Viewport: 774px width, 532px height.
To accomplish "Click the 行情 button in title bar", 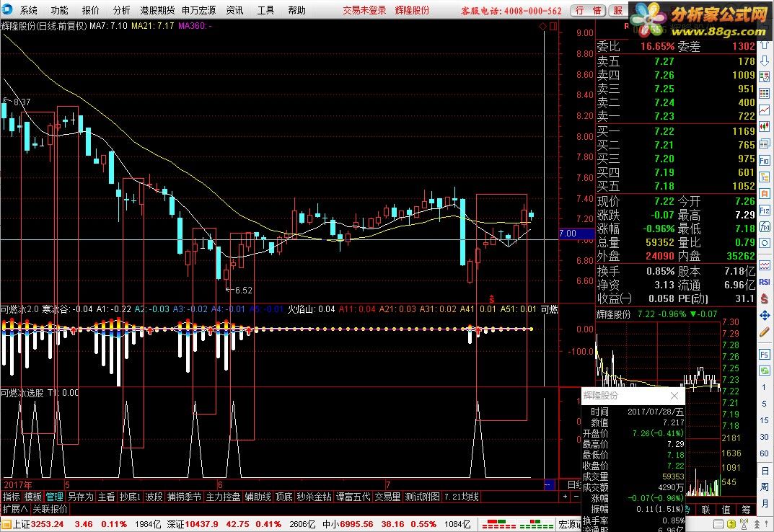I will click(589, 10).
